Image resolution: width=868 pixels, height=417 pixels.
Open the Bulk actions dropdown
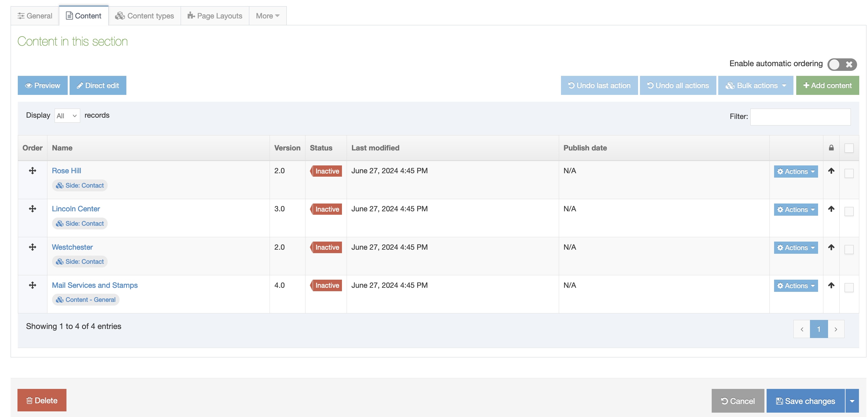click(x=755, y=85)
